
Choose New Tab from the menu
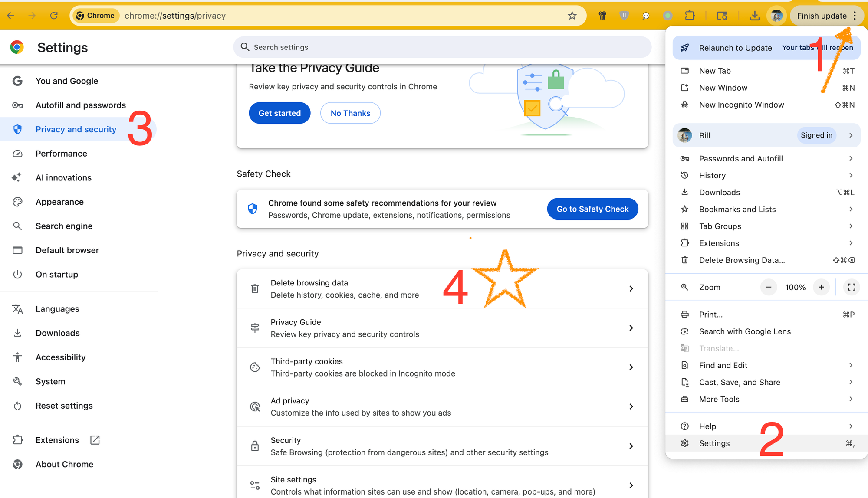click(x=766, y=71)
